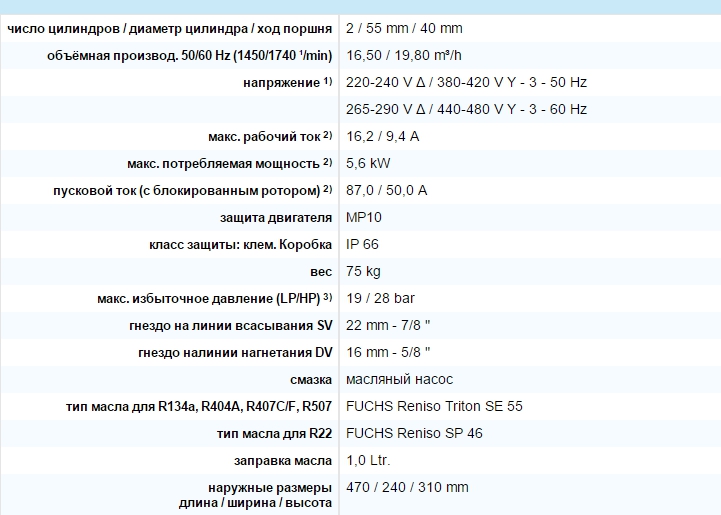Click the 50 Hz voltage value row
Screen dimensions: 721x515
pyautogui.click(x=466, y=83)
